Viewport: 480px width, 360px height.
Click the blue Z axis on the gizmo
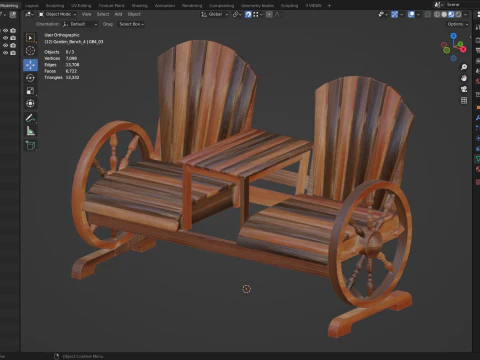click(453, 35)
